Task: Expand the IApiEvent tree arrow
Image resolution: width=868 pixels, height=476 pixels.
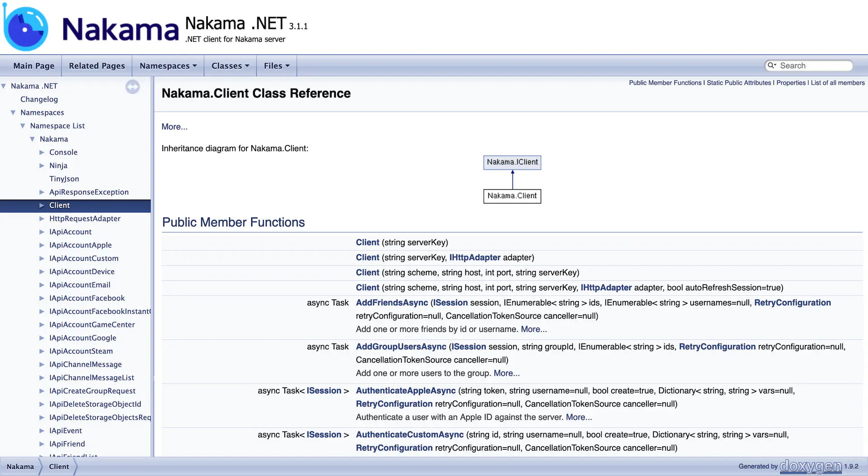Action: [42, 431]
